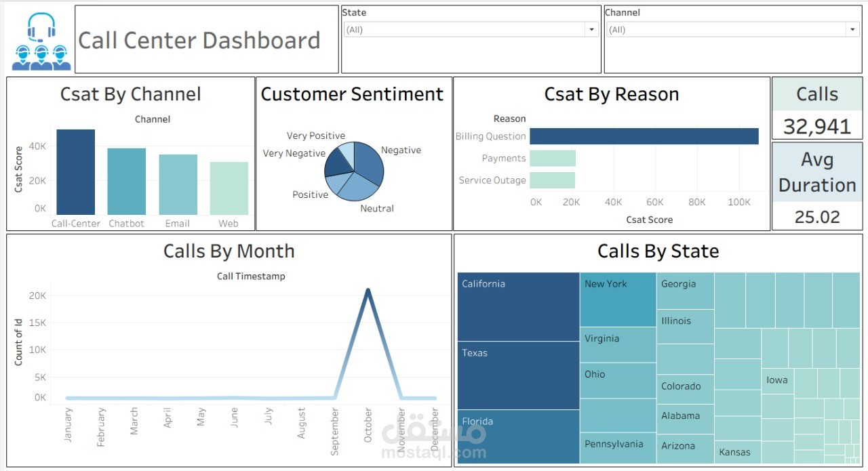Select the California tile in the treemap

point(518,307)
